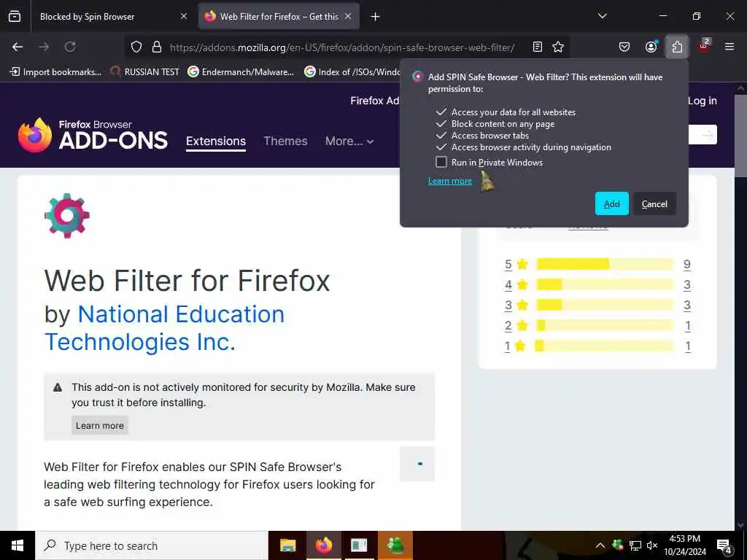Screen dimensions: 747x560
Task: Close the Web Filter for Firefox tab
Action: coord(348,16)
